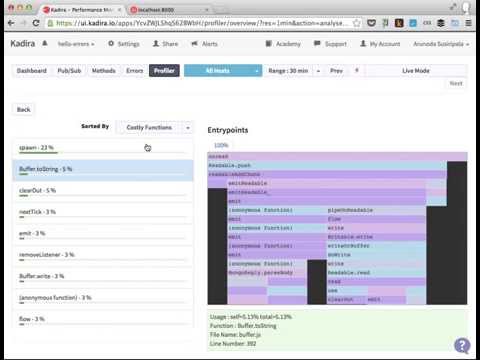
Task: Open the All Hosts dropdown
Action: pyautogui.click(x=223, y=71)
